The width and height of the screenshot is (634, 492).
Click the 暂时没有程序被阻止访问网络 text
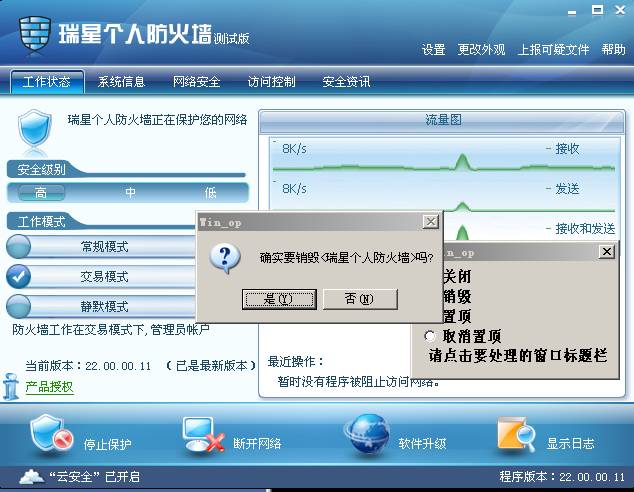[x=358, y=381]
